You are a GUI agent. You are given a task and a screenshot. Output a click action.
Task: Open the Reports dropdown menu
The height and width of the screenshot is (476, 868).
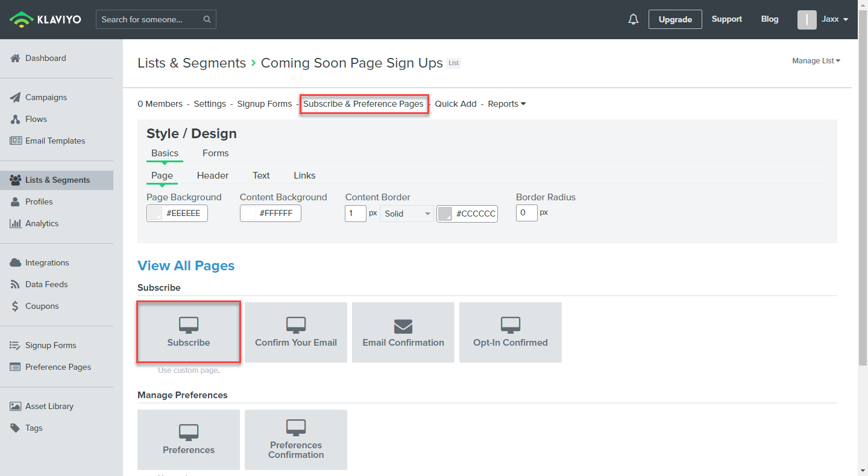click(507, 104)
